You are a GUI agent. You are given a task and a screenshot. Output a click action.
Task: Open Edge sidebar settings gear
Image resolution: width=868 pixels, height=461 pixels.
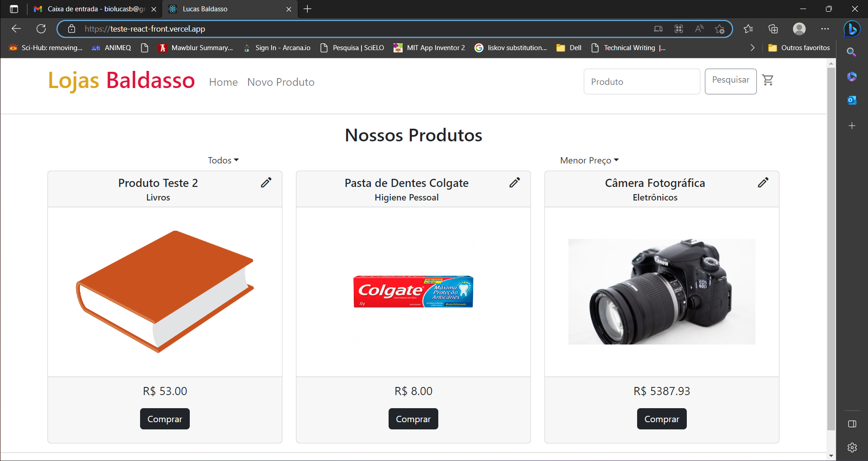pyautogui.click(x=852, y=447)
